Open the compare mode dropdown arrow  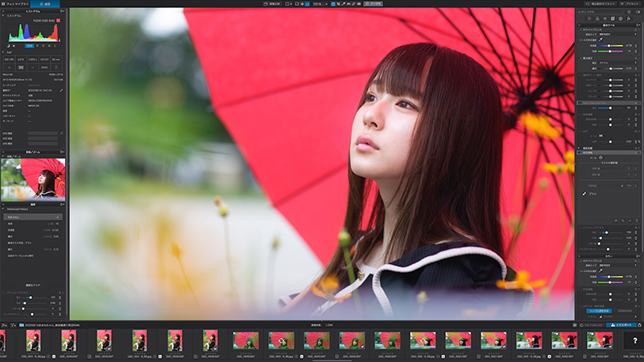tap(291, 4)
